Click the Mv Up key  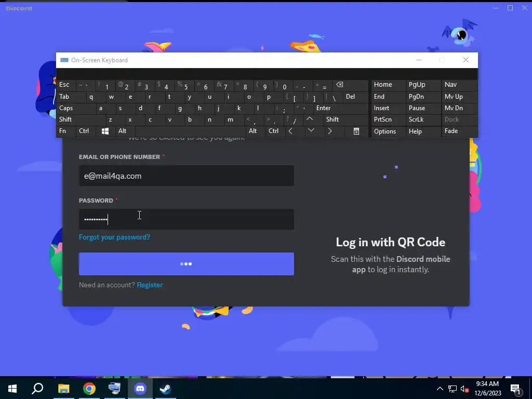[x=459, y=97]
